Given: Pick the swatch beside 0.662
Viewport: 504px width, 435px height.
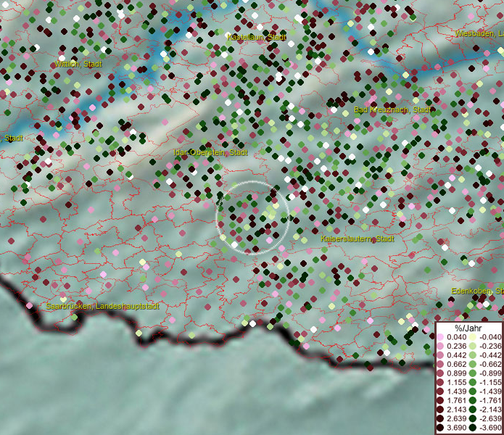Looking at the screenshot, I should pos(440,365).
